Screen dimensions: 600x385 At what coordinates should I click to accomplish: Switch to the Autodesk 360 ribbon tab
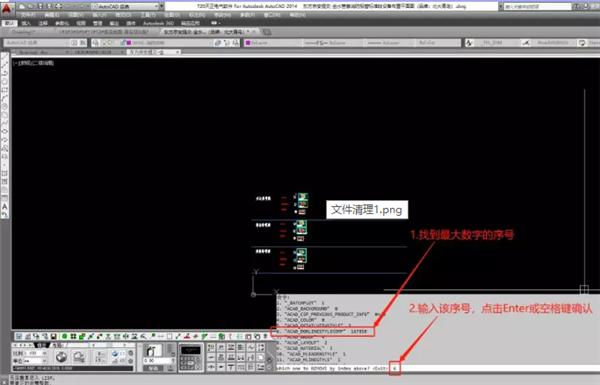(x=158, y=23)
